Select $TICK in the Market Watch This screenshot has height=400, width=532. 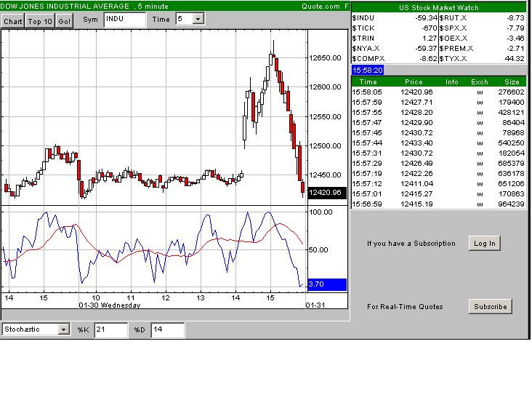(363, 27)
